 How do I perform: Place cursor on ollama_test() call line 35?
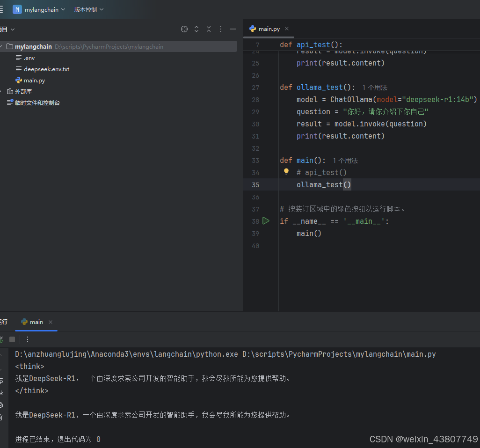click(324, 184)
